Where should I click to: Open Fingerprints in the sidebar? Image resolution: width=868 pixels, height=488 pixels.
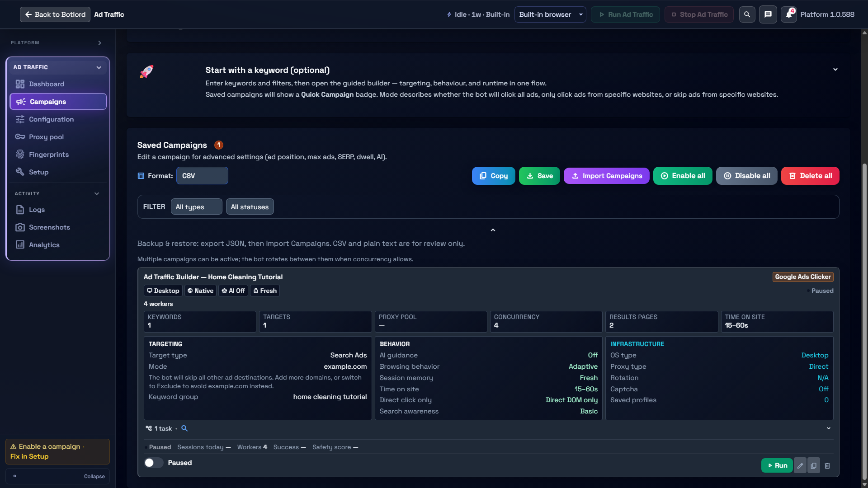click(58, 155)
